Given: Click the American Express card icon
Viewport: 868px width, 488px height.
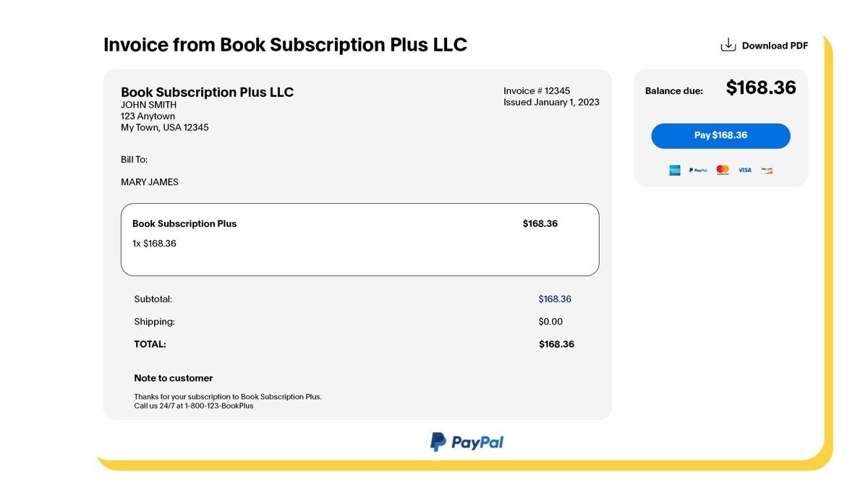Looking at the screenshot, I should pyautogui.click(x=674, y=171).
